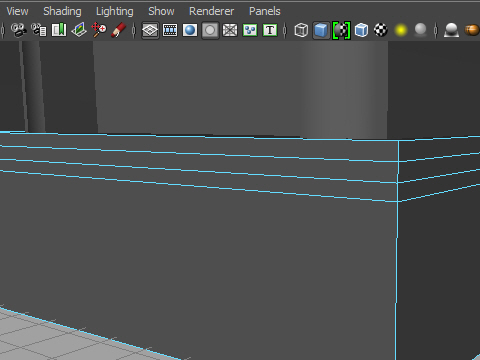The height and width of the screenshot is (360, 480).
Task: Open camera Bookmarks icon
Action: pyautogui.click(x=59, y=30)
